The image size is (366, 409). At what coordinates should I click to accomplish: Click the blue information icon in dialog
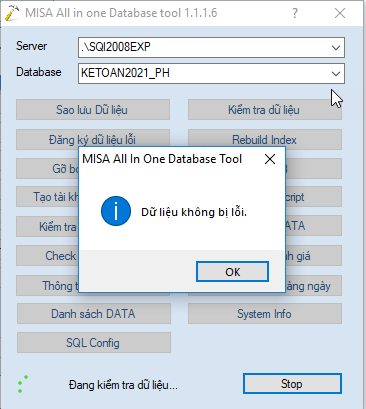pyautogui.click(x=116, y=211)
